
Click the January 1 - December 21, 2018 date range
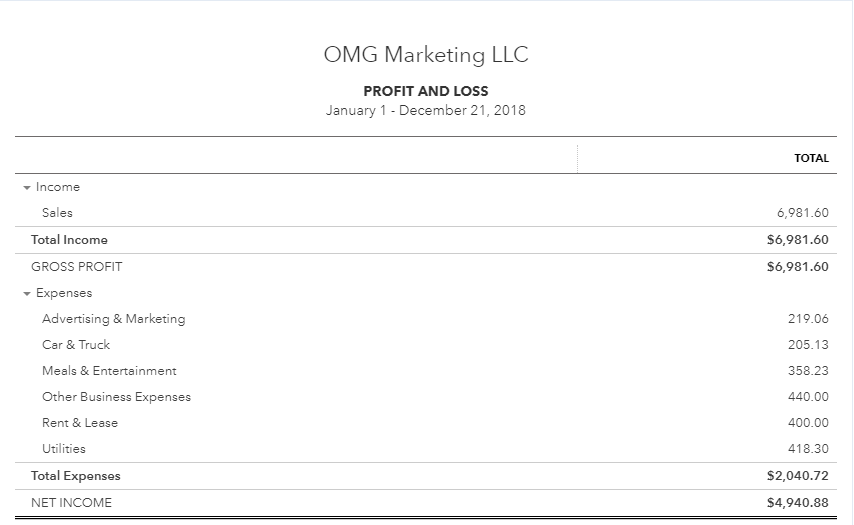click(426, 110)
